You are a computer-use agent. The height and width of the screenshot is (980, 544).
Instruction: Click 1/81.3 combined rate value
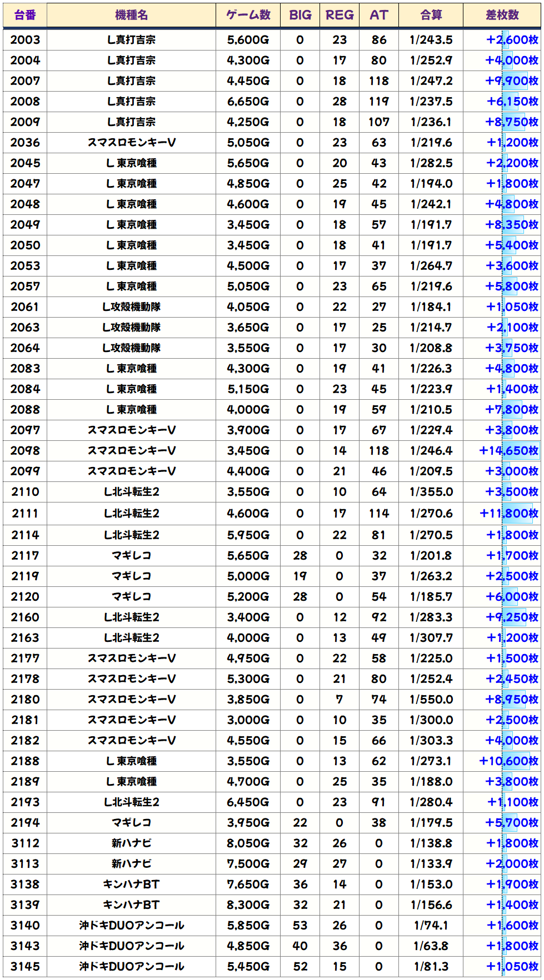(x=431, y=967)
